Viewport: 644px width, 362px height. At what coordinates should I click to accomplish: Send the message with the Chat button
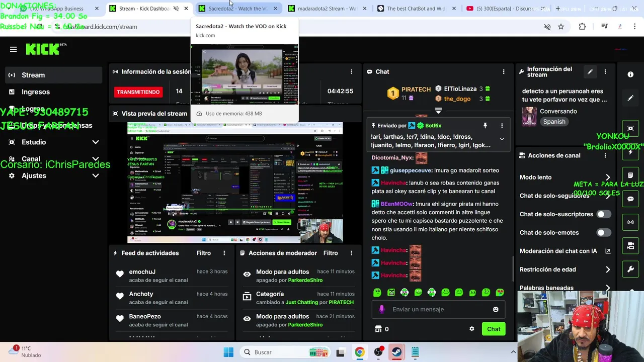click(494, 329)
